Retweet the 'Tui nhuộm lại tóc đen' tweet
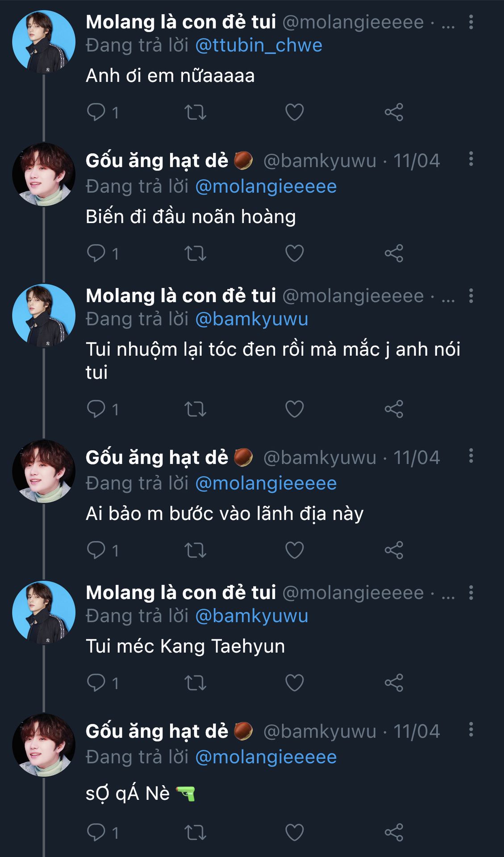This screenshot has width=504, height=857. [195, 409]
